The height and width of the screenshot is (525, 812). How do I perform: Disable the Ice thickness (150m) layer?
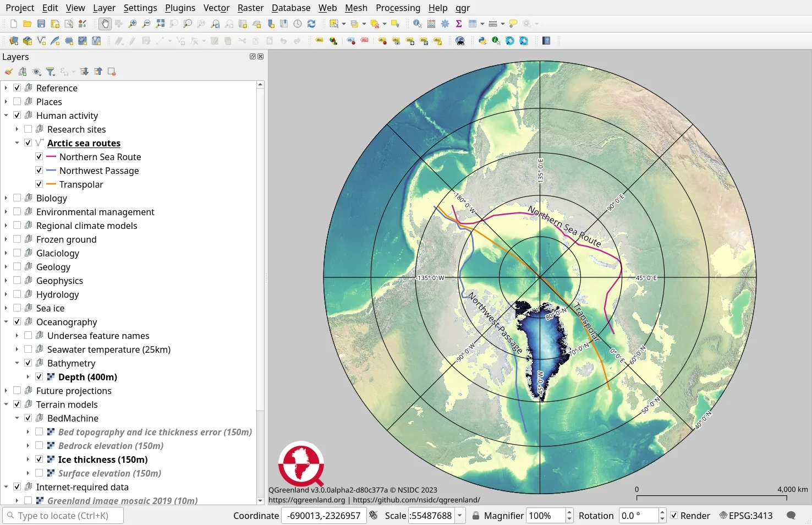(39, 460)
